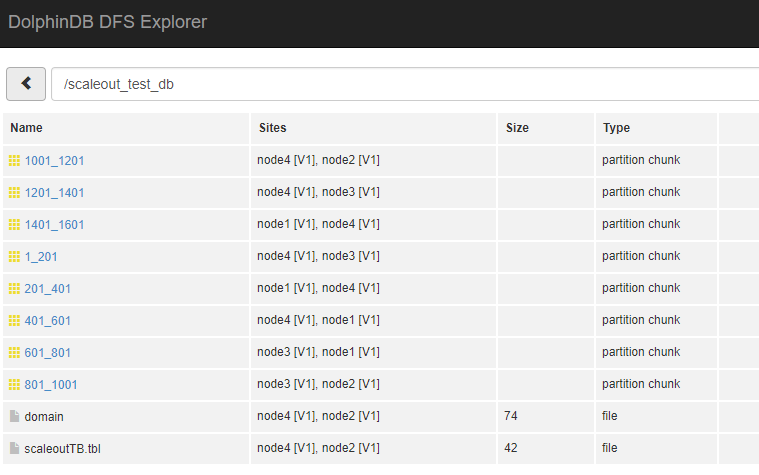Click the partition icon beside 401_601
Image resolution: width=759 pixels, height=475 pixels.
click(x=14, y=321)
